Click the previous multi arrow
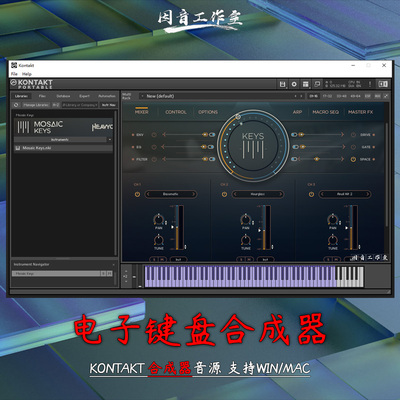The height and width of the screenshot is (400, 400). click(x=295, y=96)
